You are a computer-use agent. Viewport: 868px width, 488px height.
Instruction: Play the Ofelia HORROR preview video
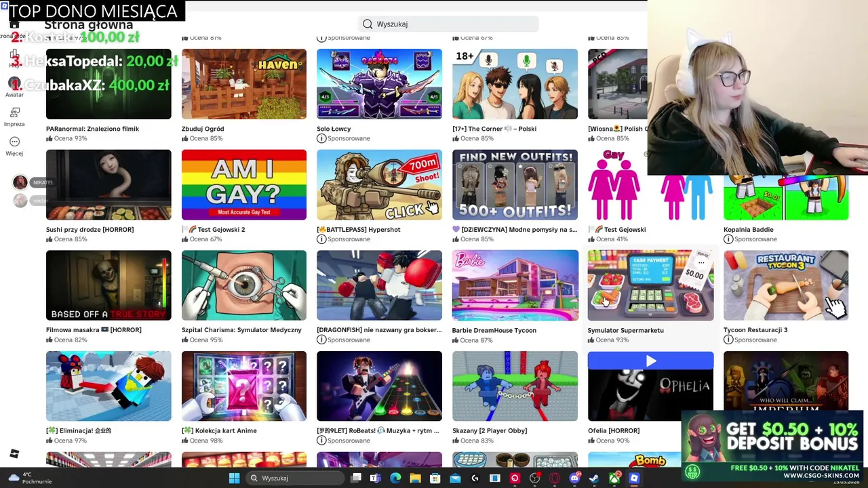pos(651,361)
